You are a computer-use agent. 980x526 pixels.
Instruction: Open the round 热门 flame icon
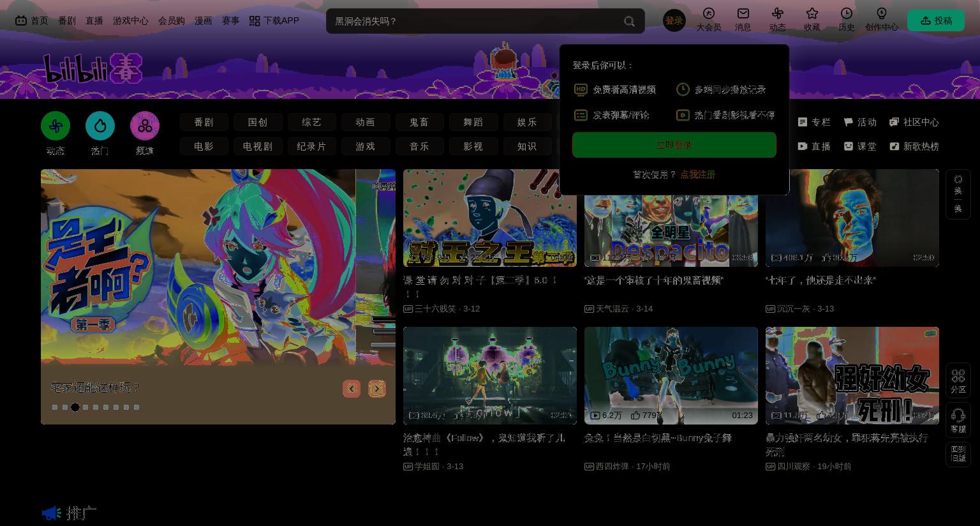[x=100, y=126]
